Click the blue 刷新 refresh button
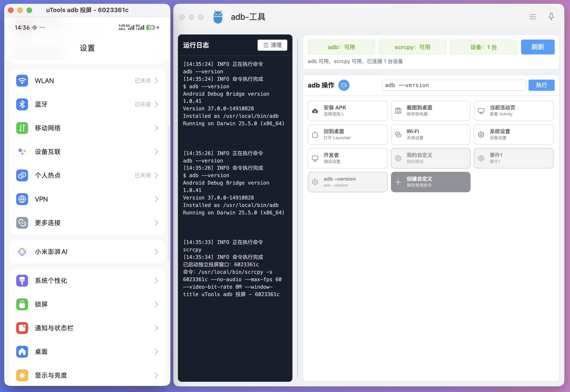The height and width of the screenshot is (392, 570). point(538,47)
